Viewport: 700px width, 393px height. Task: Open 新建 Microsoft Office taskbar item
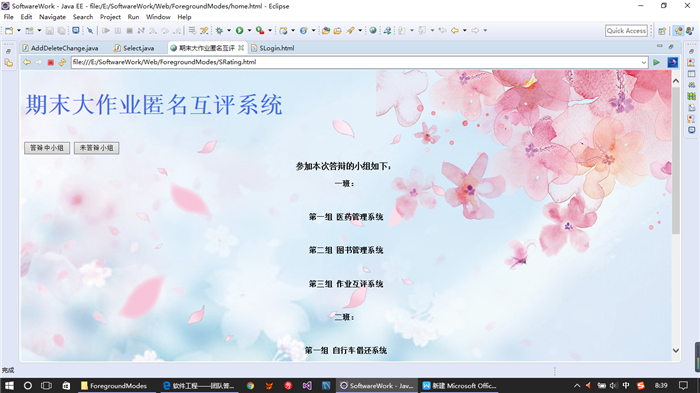point(460,385)
